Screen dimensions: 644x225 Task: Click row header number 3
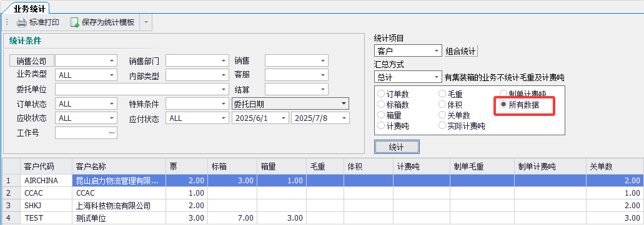click(11, 205)
